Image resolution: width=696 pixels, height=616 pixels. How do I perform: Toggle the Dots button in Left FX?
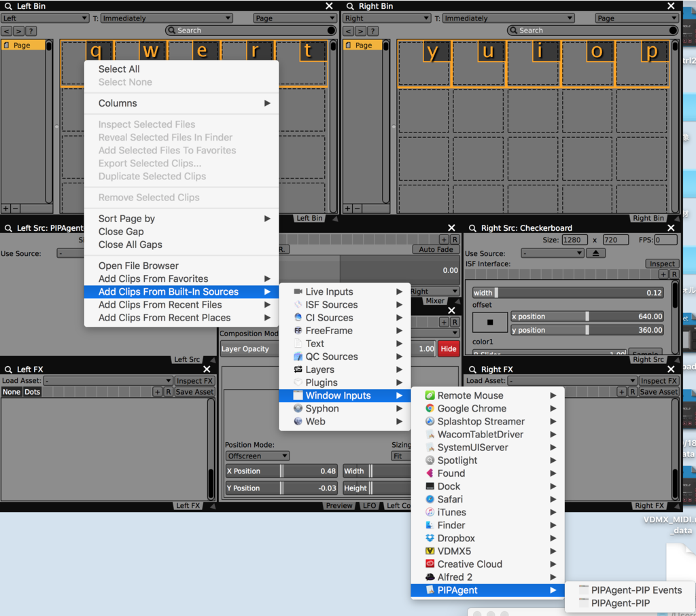tap(32, 392)
